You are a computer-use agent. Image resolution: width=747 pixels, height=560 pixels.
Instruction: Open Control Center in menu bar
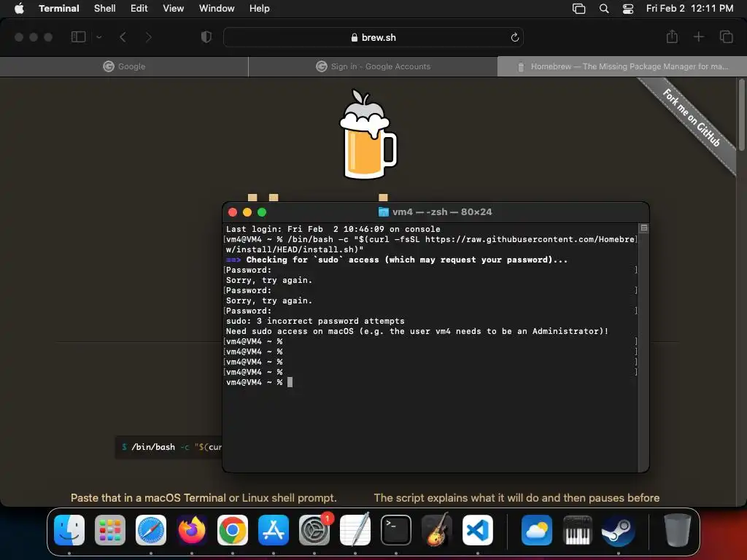point(628,8)
